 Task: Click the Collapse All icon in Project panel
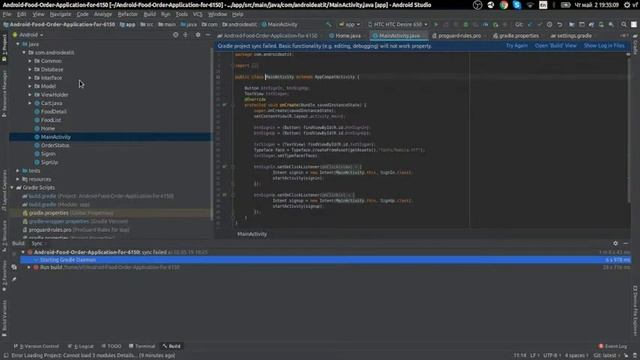point(185,35)
